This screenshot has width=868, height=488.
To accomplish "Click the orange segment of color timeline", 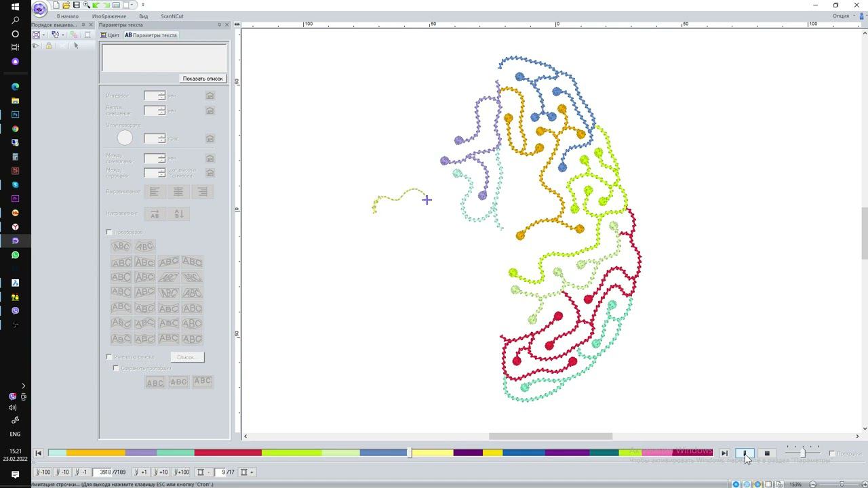I will 96,453.
